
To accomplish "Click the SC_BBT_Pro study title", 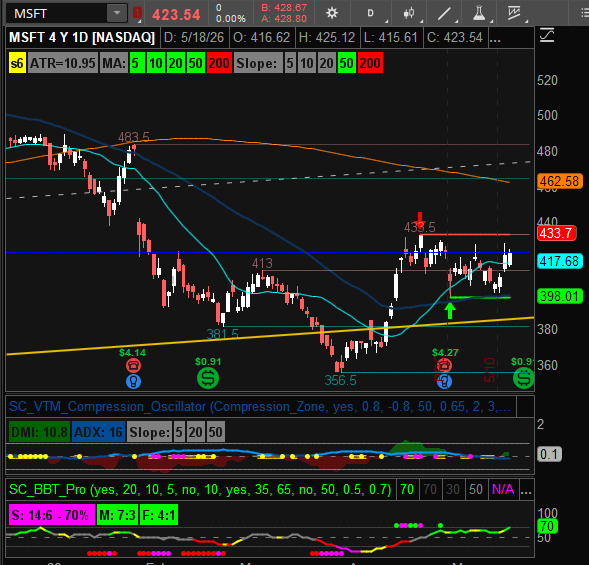I will tap(200, 489).
